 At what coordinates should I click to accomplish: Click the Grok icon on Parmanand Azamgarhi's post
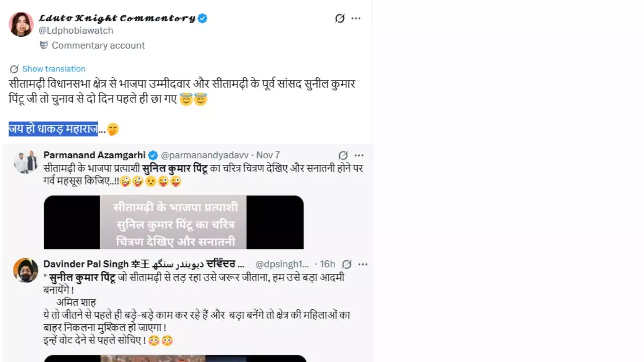[x=343, y=155]
